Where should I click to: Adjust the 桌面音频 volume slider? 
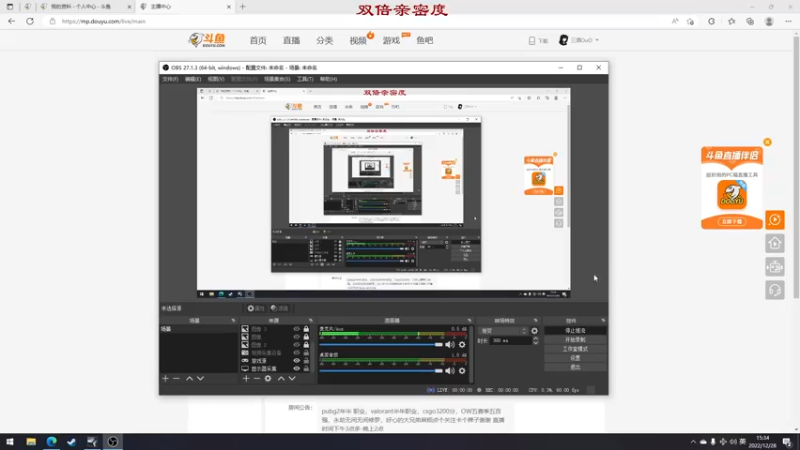(381, 371)
